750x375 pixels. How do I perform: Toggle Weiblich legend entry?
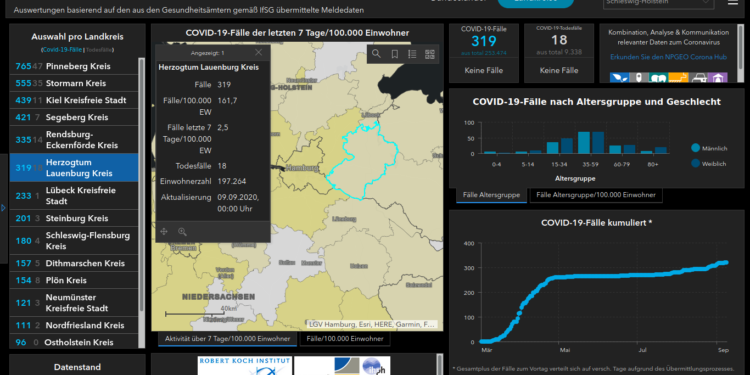tap(709, 164)
